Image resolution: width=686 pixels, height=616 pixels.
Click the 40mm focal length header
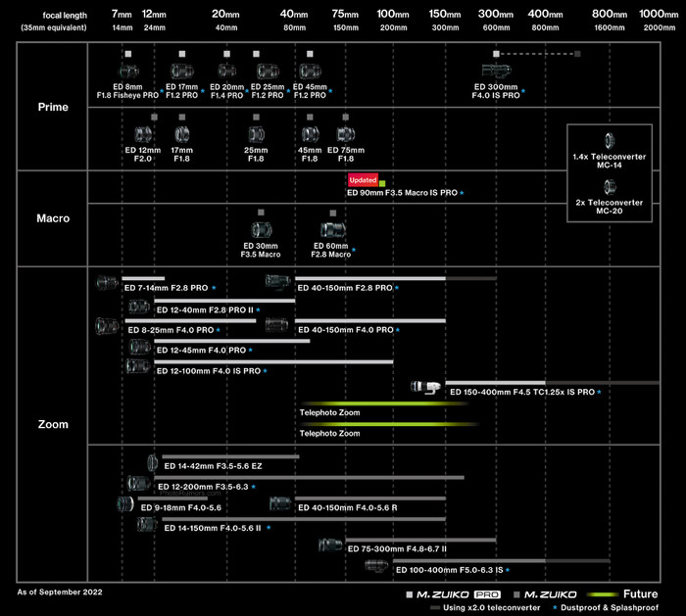coord(294,14)
